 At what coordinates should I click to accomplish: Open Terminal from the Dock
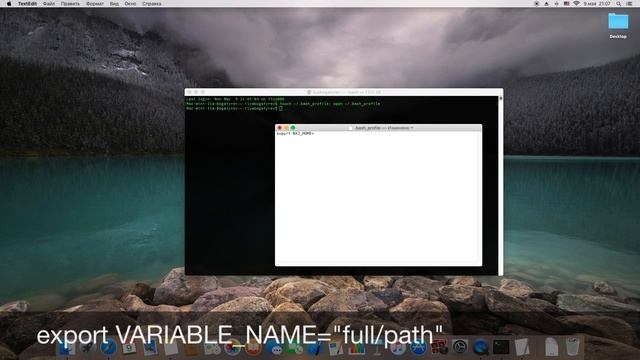501,347
